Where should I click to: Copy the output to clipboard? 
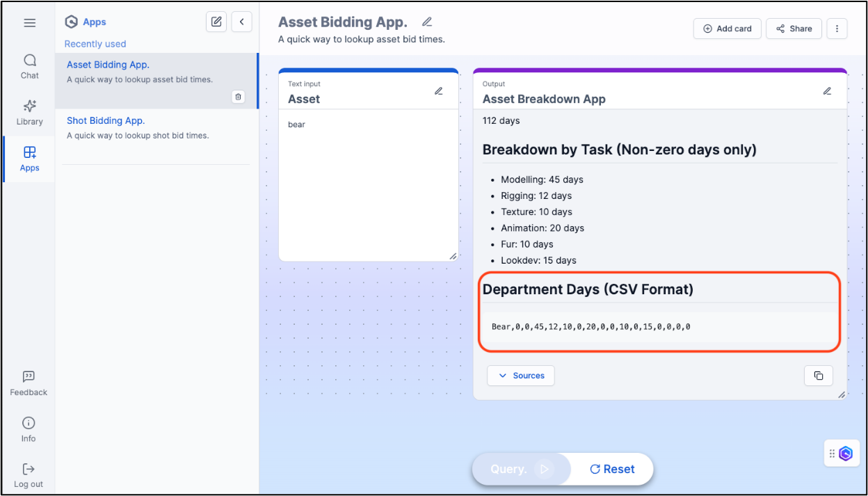(x=818, y=376)
